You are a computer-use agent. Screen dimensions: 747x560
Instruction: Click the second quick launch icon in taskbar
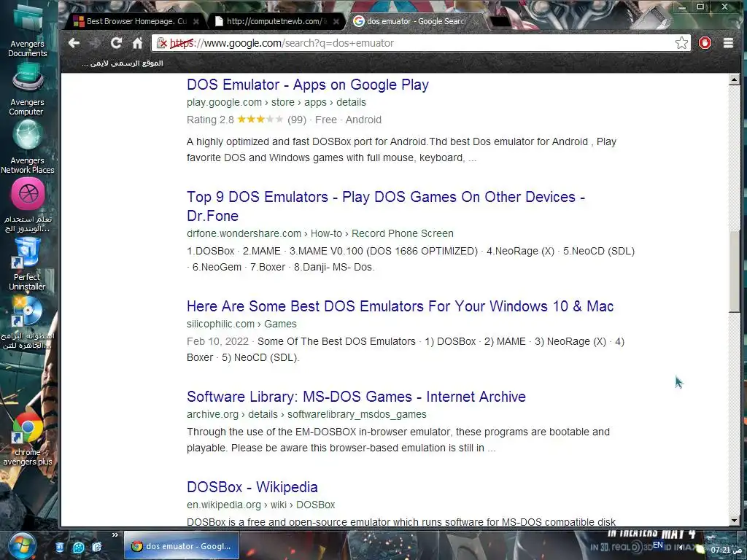tap(79, 547)
